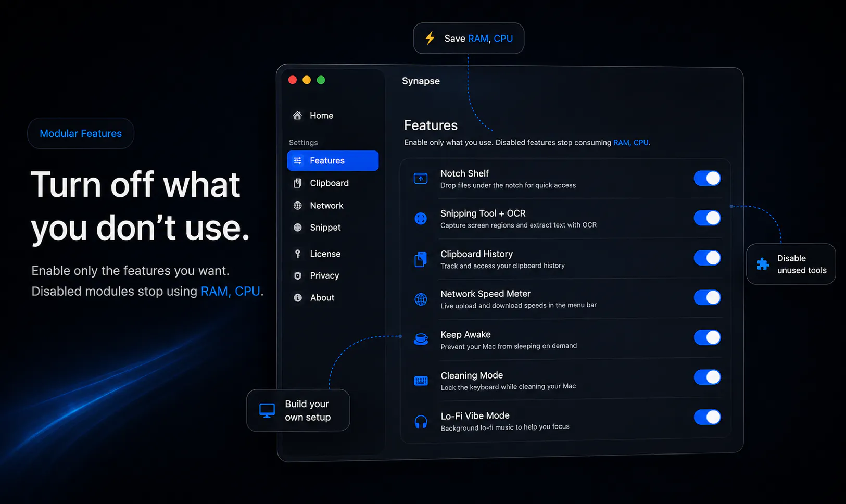The image size is (846, 504).
Task: Click the 'Turn off what you don't use.' headline
Action: click(x=141, y=206)
